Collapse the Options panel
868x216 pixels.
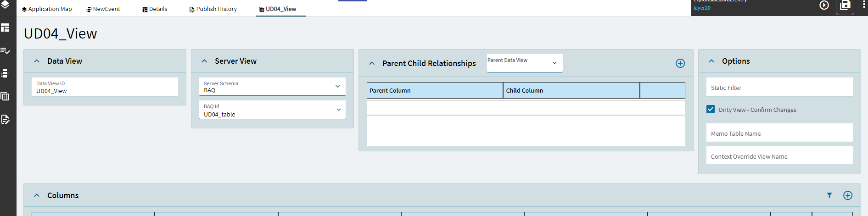coord(711,61)
